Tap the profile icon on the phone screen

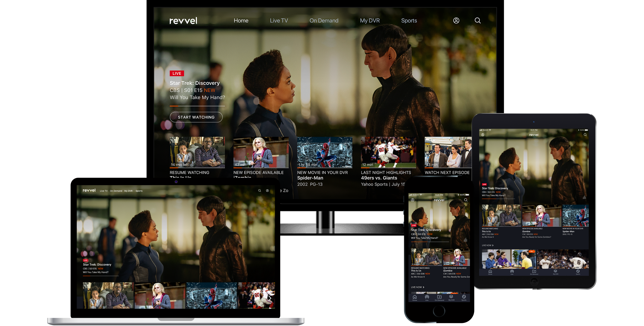click(x=412, y=200)
